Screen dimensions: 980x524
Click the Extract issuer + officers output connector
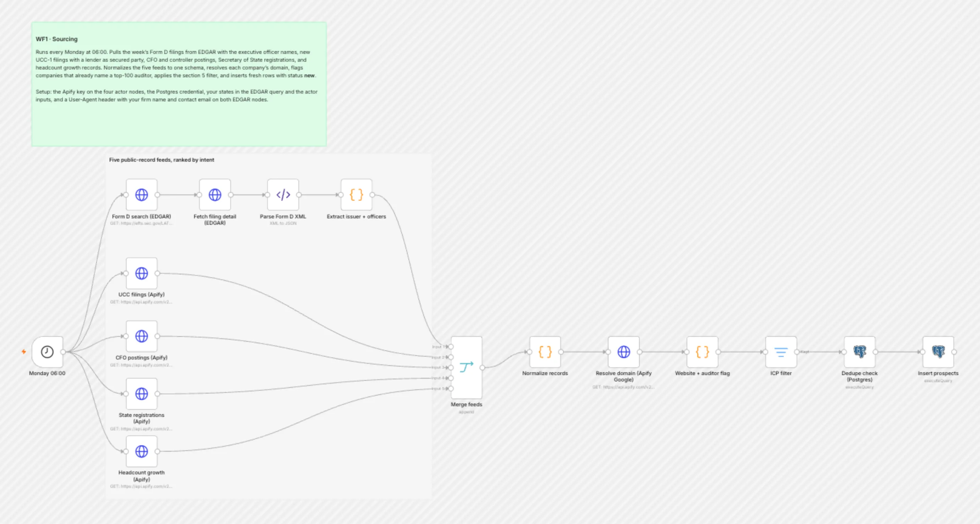click(x=373, y=195)
